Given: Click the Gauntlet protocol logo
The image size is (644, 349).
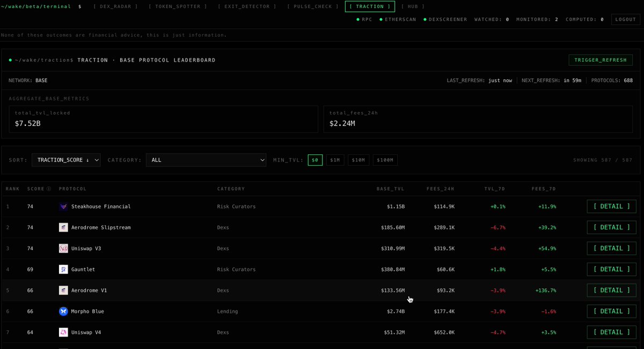Looking at the screenshot, I should coord(63,269).
